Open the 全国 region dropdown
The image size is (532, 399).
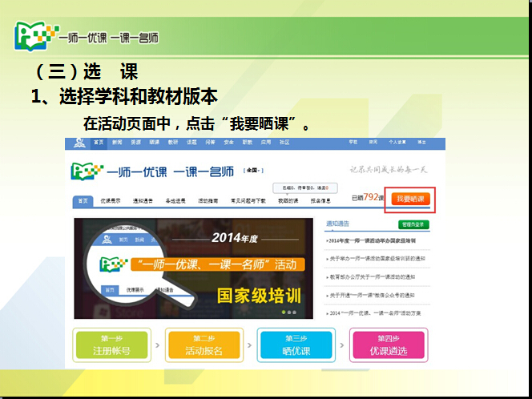click(253, 171)
